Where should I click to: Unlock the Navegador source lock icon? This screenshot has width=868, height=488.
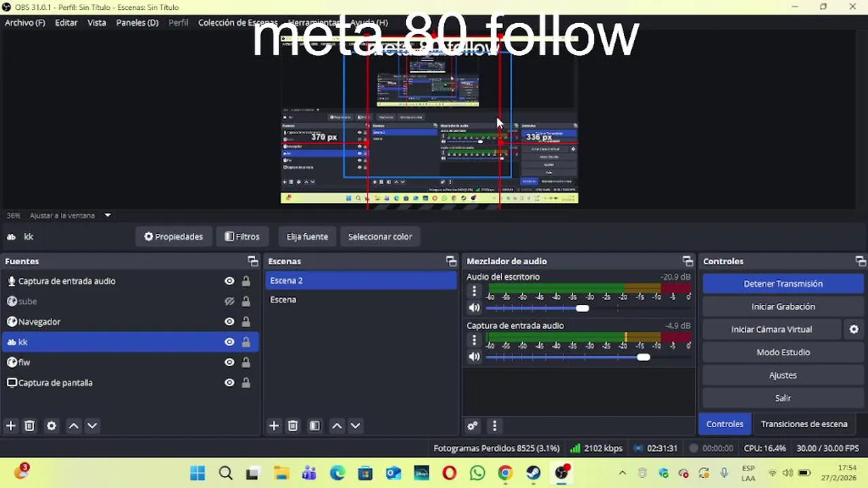click(246, 322)
